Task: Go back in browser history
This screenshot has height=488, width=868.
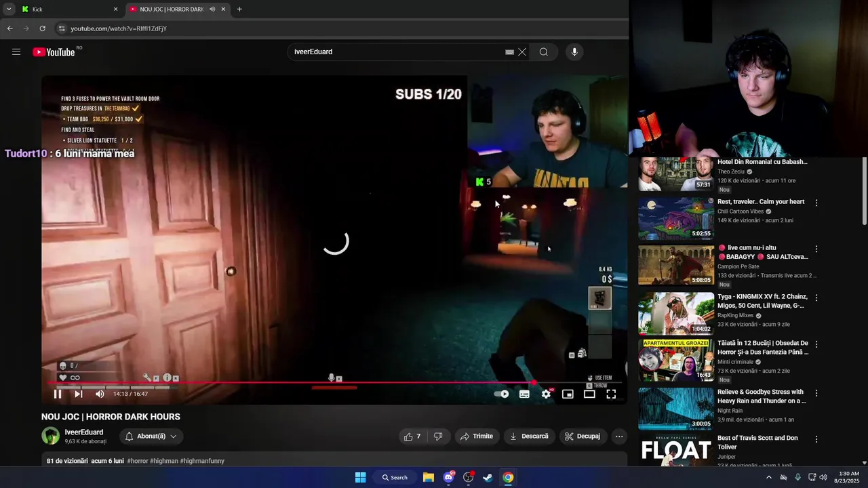Action: pyautogui.click(x=9, y=28)
